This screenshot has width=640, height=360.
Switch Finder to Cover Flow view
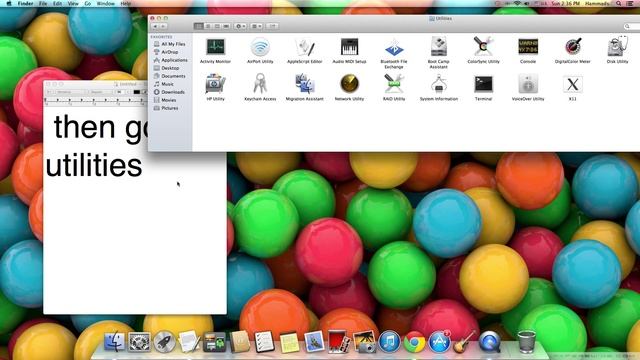(226, 26)
